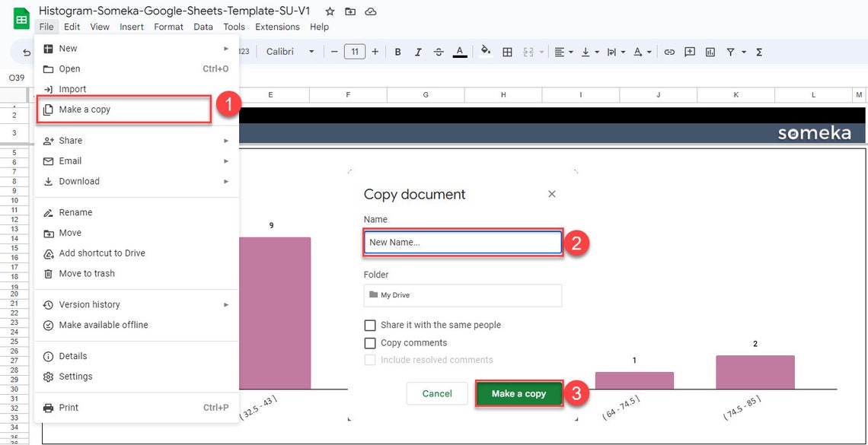Click the New Name text field
868x445 pixels.
point(462,242)
